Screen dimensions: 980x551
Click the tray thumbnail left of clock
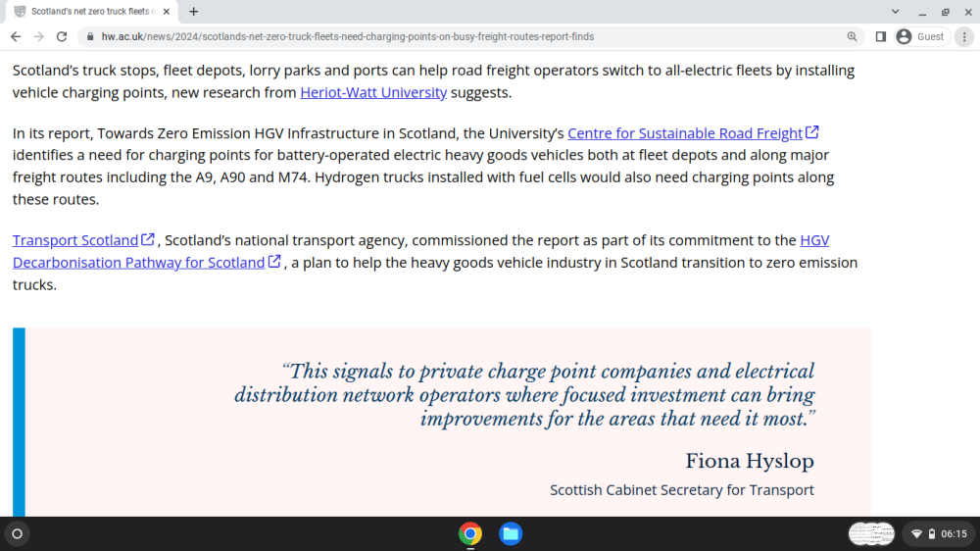871,534
